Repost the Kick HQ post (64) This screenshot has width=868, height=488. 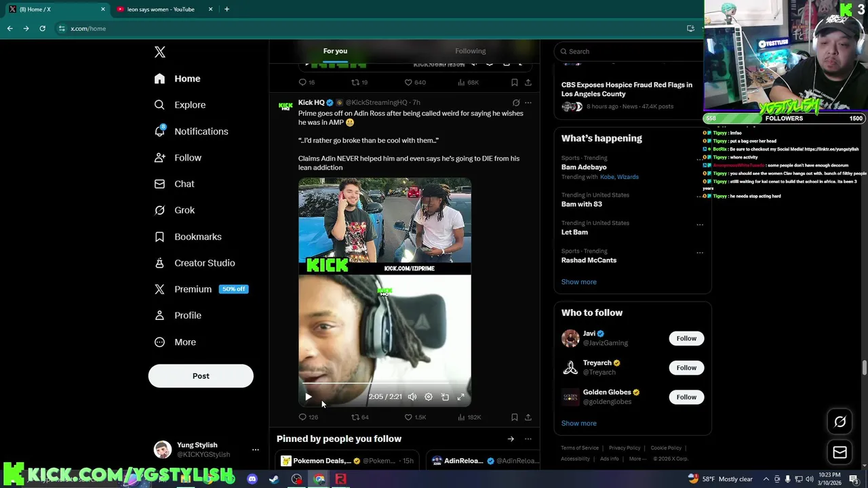coord(360,418)
